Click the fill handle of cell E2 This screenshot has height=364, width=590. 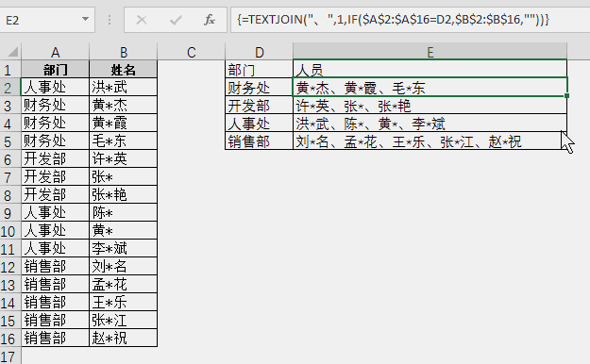(567, 96)
